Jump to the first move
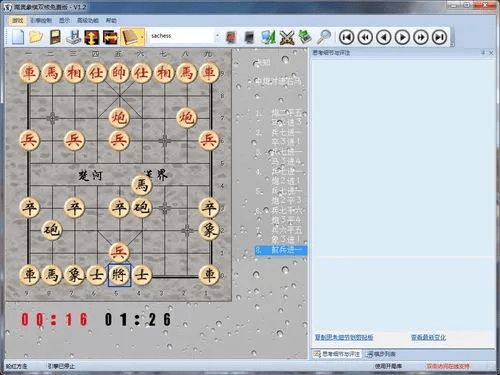This screenshot has width=500, height=375. (347, 37)
